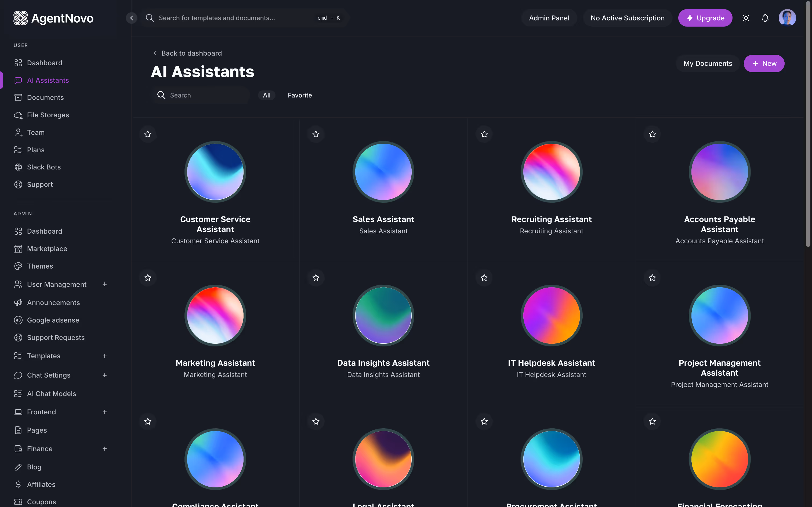Click the AgentNovo logo

(x=53, y=18)
